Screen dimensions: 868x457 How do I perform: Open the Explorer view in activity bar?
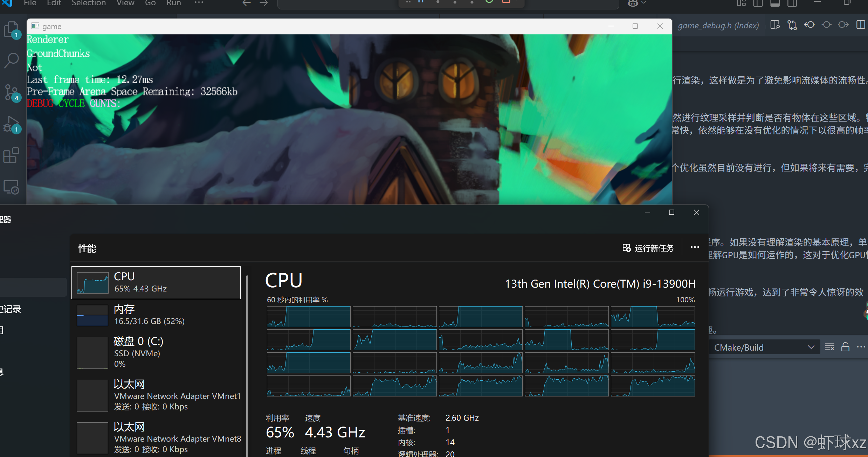(11, 29)
